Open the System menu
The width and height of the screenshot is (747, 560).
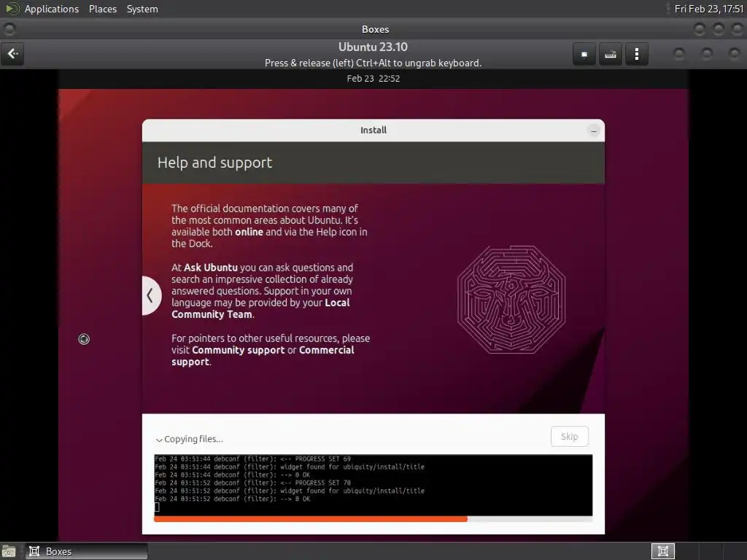142,9
